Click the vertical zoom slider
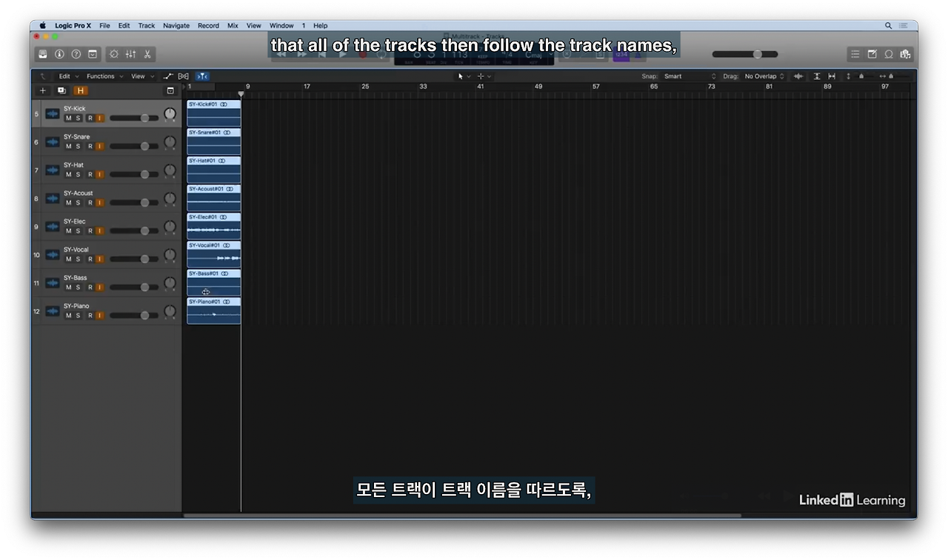The width and height of the screenshot is (948, 560). (x=861, y=76)
